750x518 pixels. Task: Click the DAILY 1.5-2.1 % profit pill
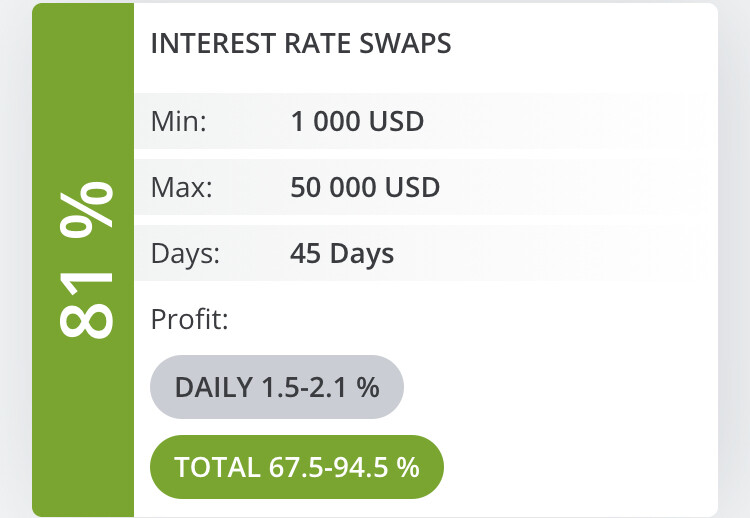[x=277, y=387]
